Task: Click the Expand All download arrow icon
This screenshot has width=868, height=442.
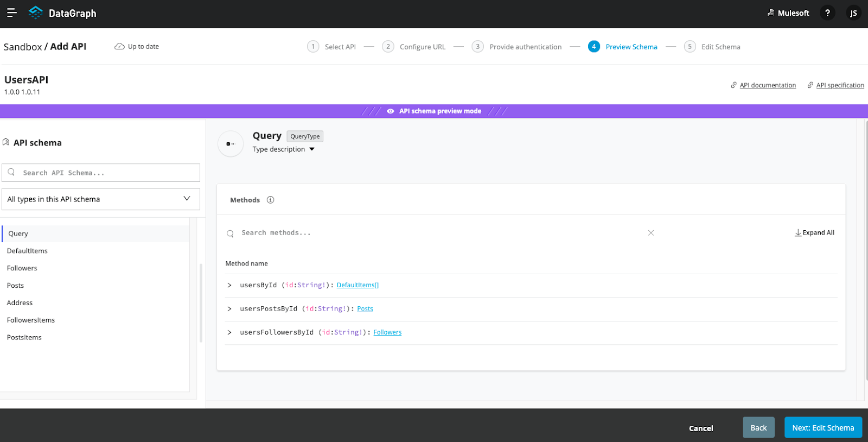Action: [798, 233]
